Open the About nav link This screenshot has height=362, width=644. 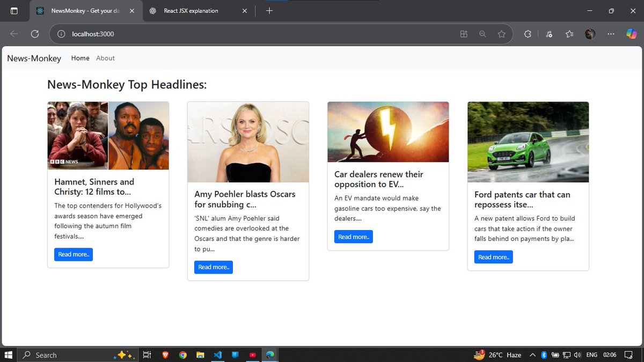pyautogui.click(x=105, y=58)
